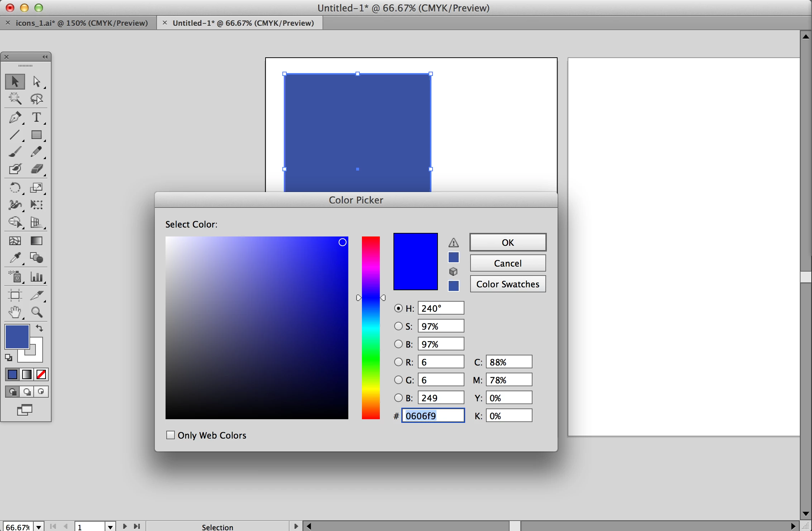Enable Only Web Colors checkbox
Image resolution: width=812 pixels, height=531 pixels.
click(171, 435)
